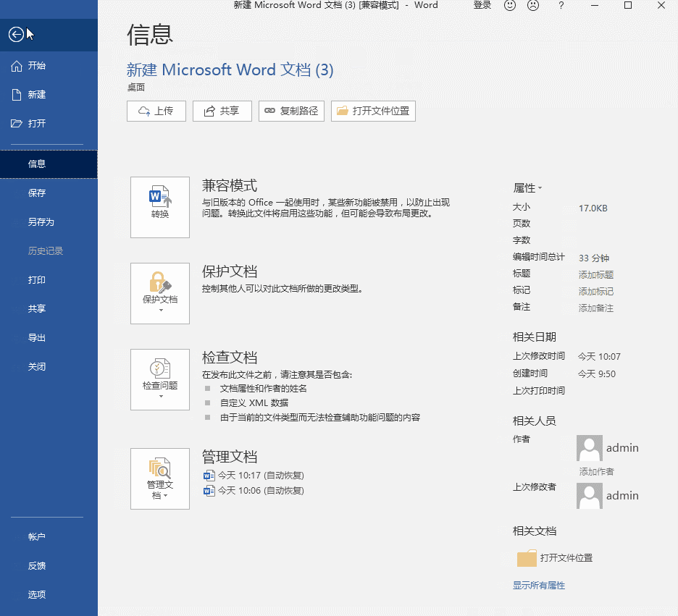
Task: Click the 33 分钟 editing time value
Action: 594,258
